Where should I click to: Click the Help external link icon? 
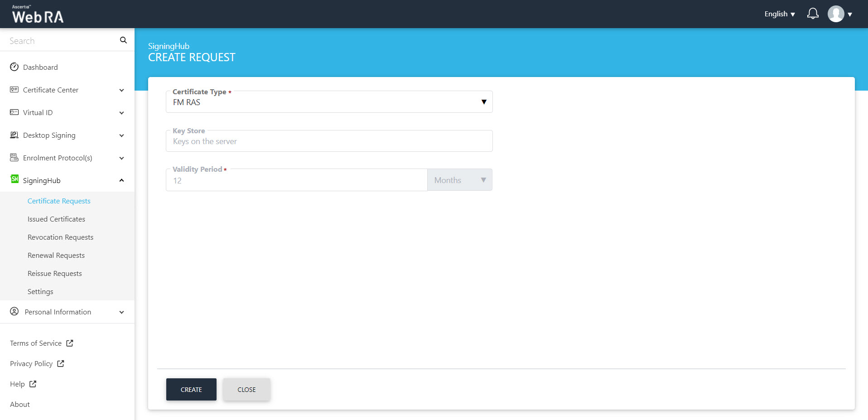(x=33, y=384)
